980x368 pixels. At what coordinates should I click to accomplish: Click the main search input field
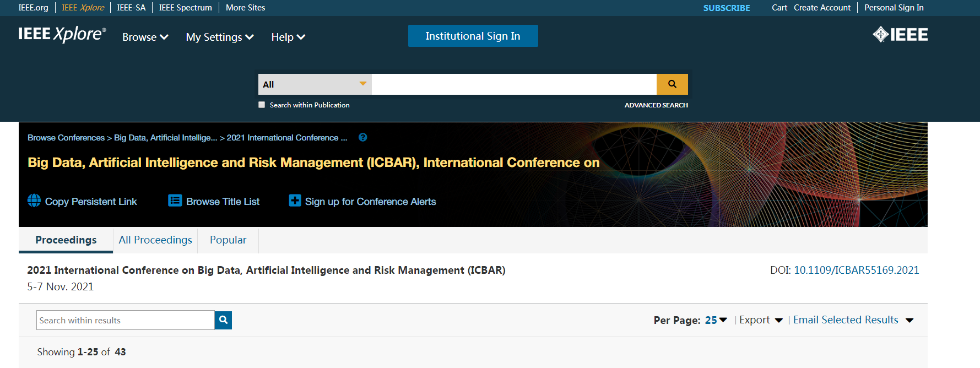514,84
